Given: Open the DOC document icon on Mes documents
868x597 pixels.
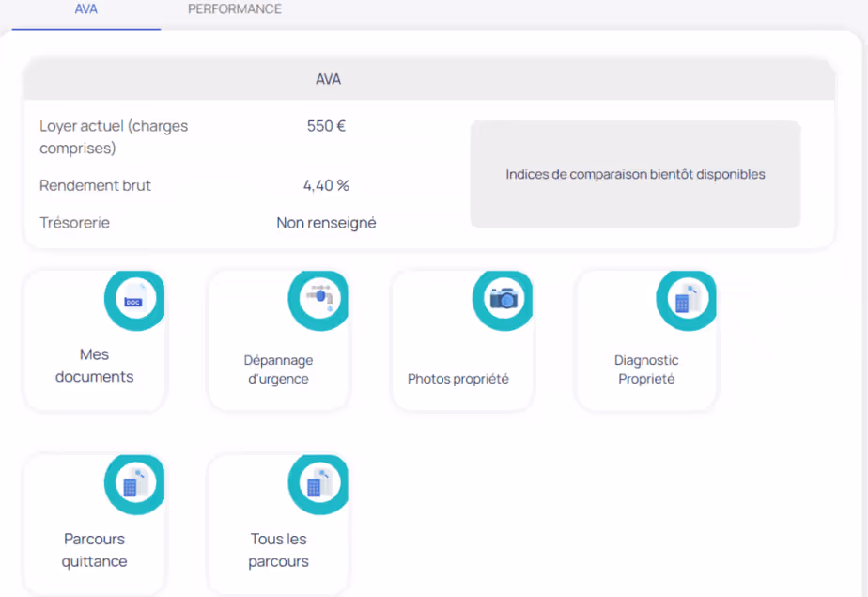Looking at the screenshot, I should (134, 299).
